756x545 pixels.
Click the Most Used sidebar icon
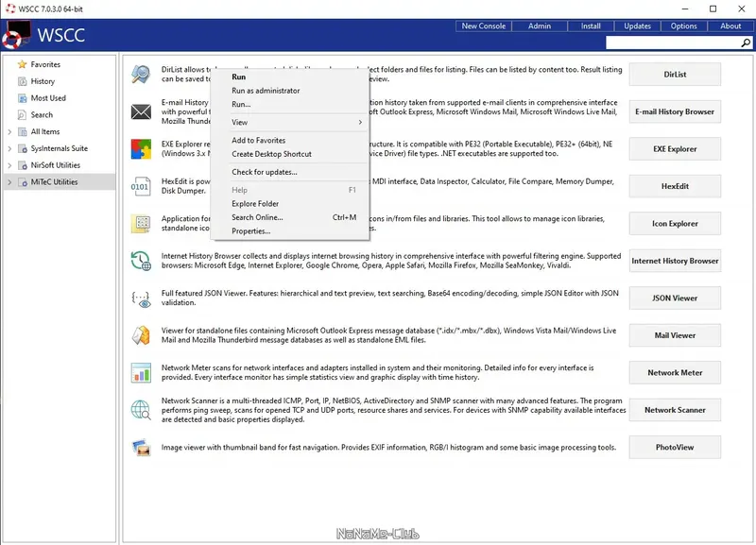click(x=22, y=98)
